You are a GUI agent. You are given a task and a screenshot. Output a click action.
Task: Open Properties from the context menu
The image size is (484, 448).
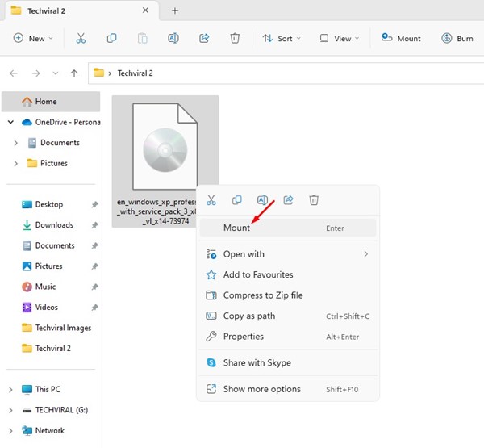click(288, 337)
